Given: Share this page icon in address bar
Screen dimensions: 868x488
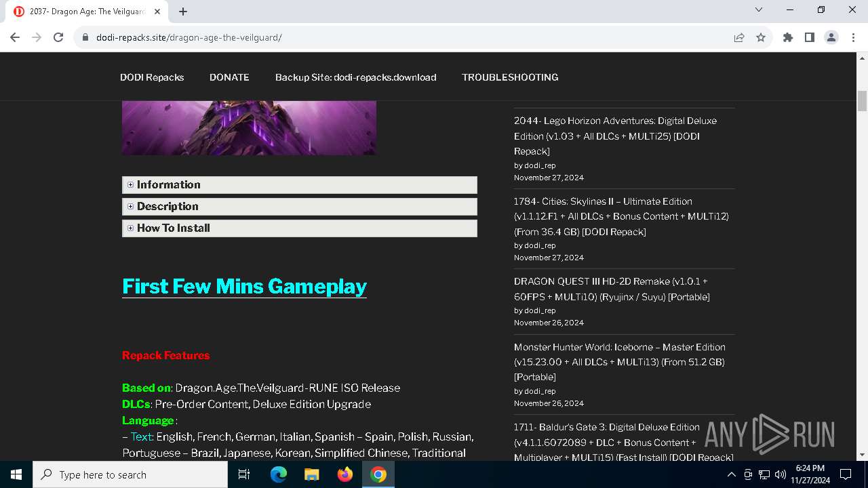Looking at the screenshot, I should (739, 37).
